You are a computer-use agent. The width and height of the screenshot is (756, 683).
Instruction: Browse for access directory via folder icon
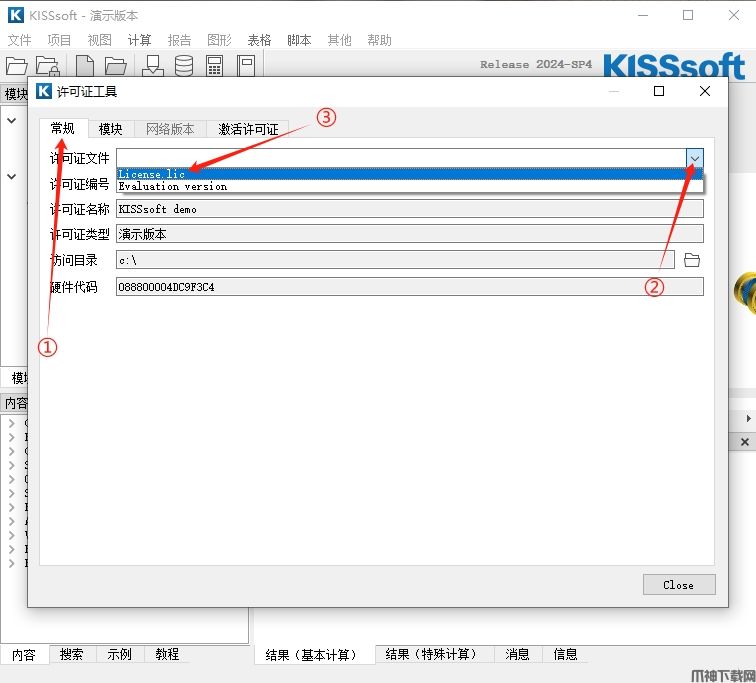pyautogui.click(x=692, y=260)
